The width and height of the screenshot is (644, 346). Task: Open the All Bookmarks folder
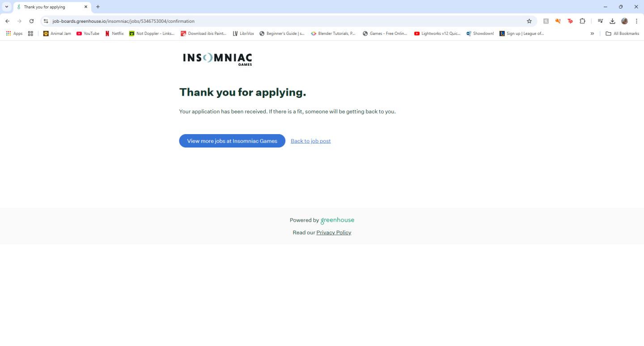[622, 34]
